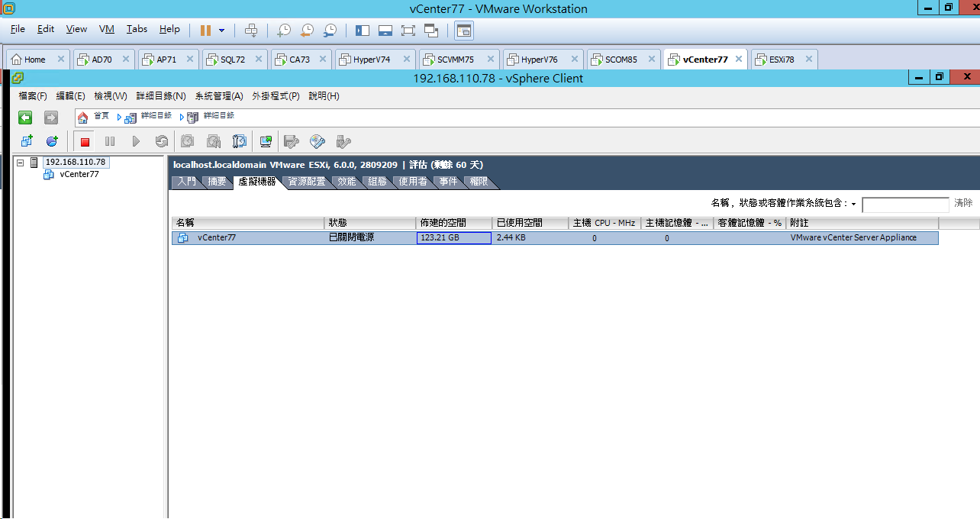Switch to the 權限 tab

click(x=479, y=182)
